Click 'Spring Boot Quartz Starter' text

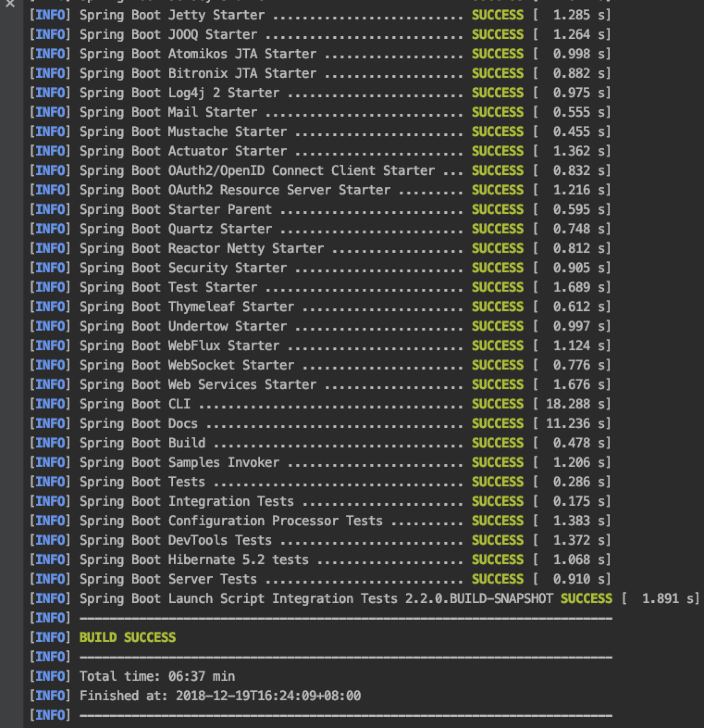point(176,229)
